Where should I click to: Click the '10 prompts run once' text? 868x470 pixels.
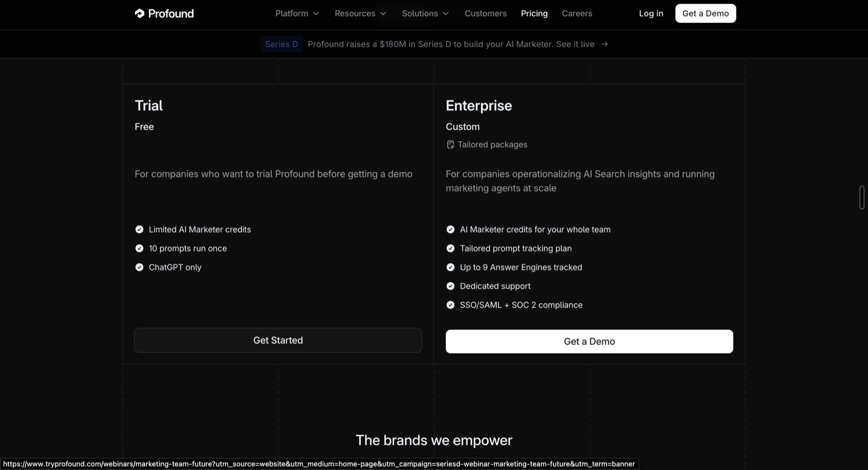point(188,249)
